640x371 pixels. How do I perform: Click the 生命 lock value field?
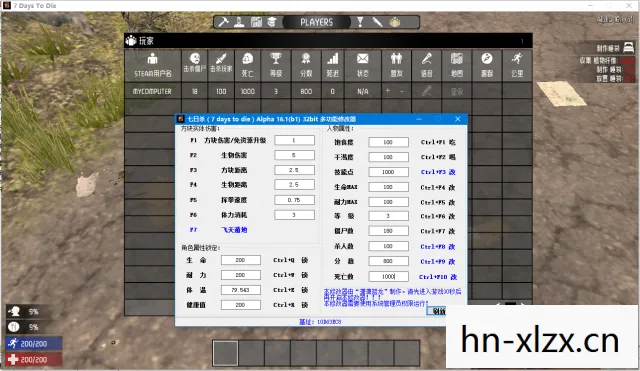point(240,260)
